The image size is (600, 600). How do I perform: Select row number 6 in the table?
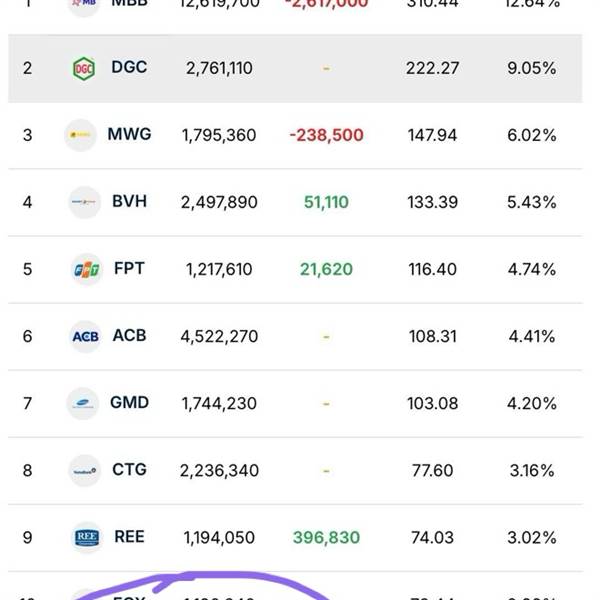[27, 337]
